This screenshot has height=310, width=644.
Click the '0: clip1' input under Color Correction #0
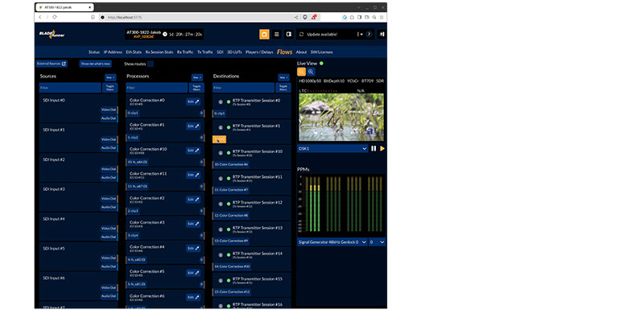click(133, 113)
